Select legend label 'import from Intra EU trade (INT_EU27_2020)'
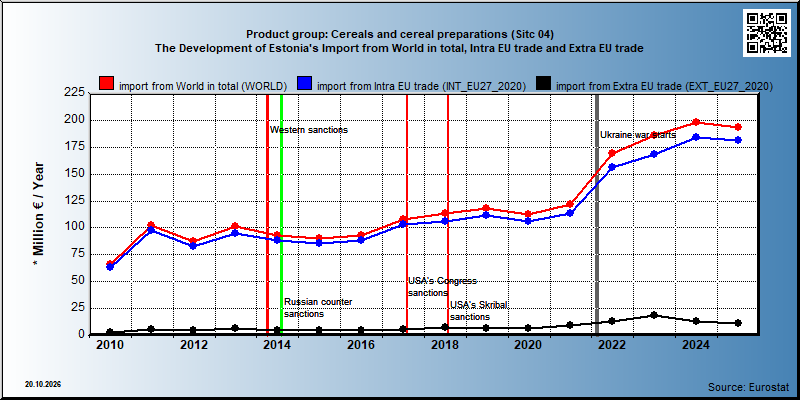 click(x=421, y=86)
